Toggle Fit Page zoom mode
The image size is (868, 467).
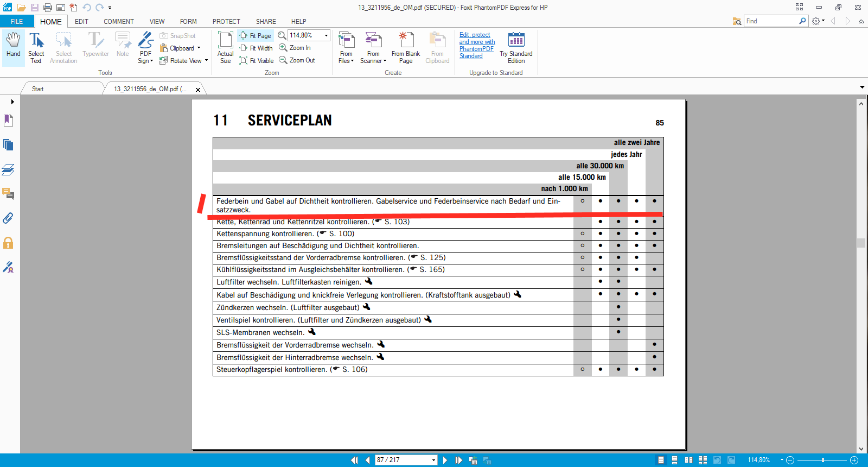tap(256, 36)
